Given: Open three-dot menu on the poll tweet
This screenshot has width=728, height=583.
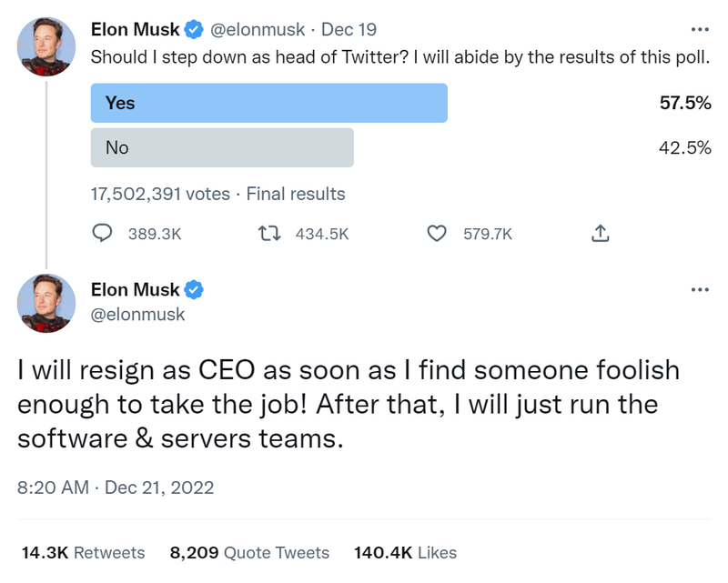Looking at the screenshot, I should (700, 29).
